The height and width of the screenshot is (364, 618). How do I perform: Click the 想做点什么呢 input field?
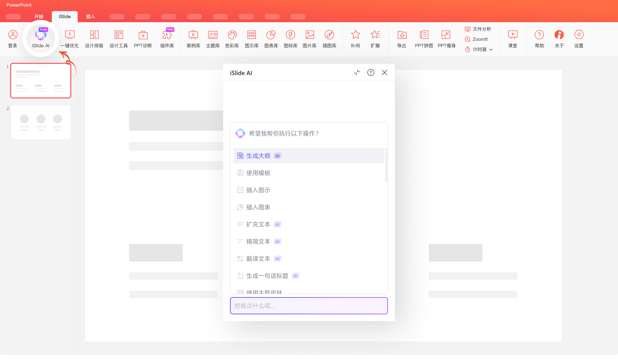(x=309, y=306)
